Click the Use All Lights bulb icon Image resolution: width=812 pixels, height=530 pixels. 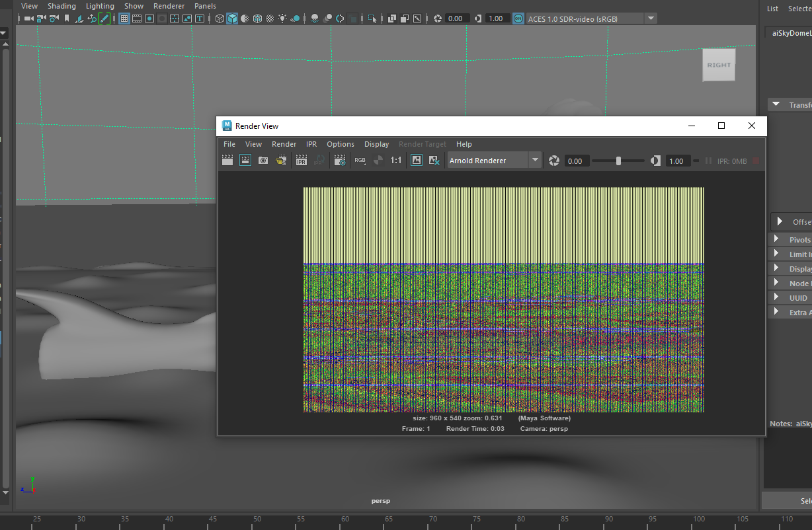point(282,19)
